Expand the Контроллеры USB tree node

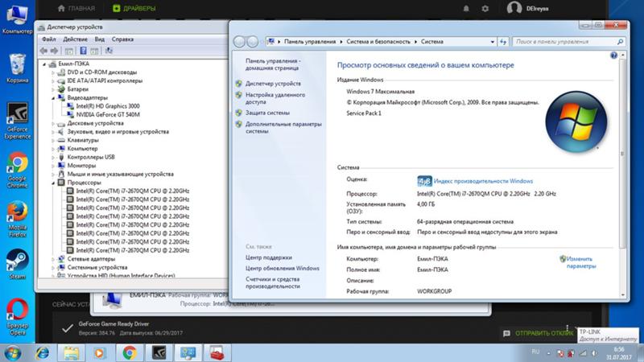point(53,157)
